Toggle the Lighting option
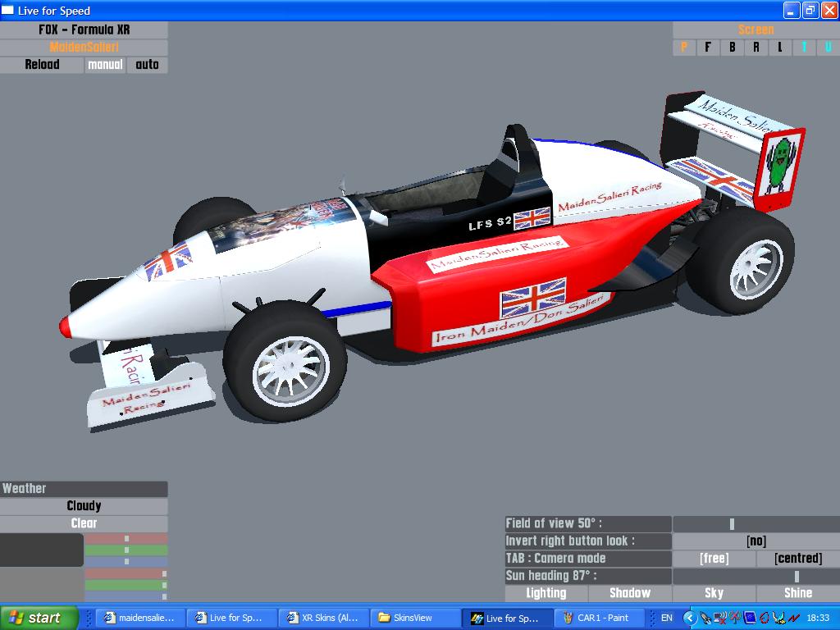The image size is (840, 630). (x=546, y=594)
